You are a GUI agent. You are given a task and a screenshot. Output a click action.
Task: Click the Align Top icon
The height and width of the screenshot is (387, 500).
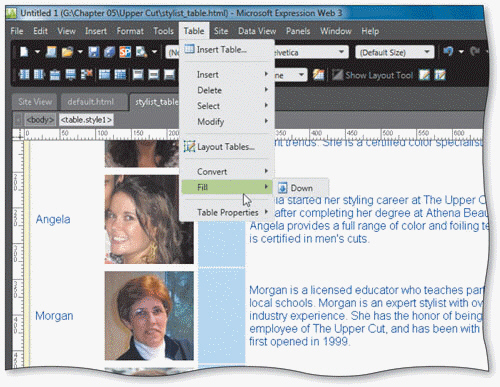(x=138, y=74)
